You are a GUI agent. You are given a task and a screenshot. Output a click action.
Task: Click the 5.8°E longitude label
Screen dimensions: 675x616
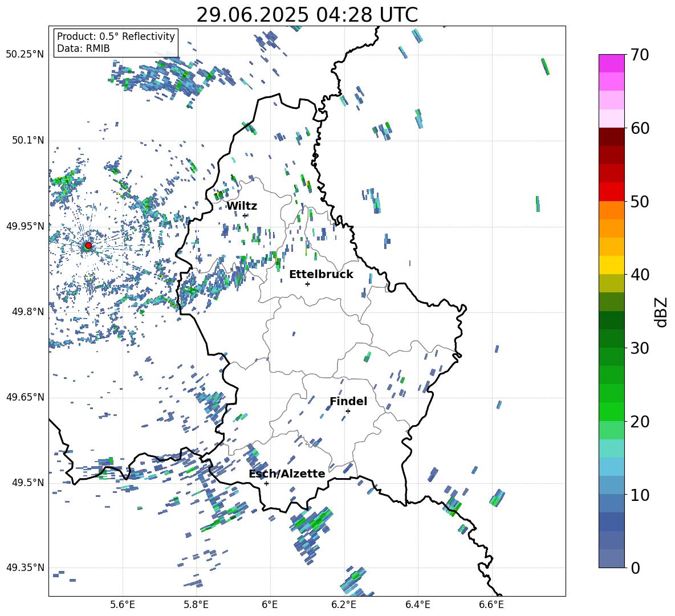pyautogui.click(x=196, y=605)
